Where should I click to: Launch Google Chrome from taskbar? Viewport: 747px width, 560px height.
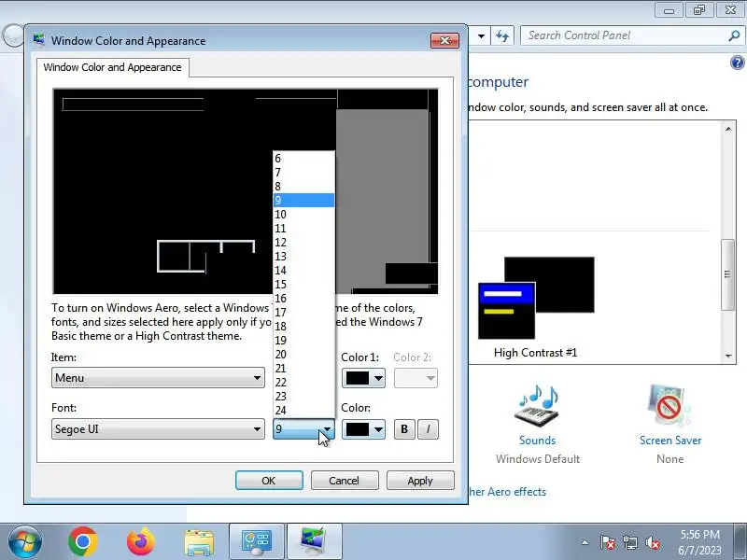pyautogui.click(x=83, y=541)
